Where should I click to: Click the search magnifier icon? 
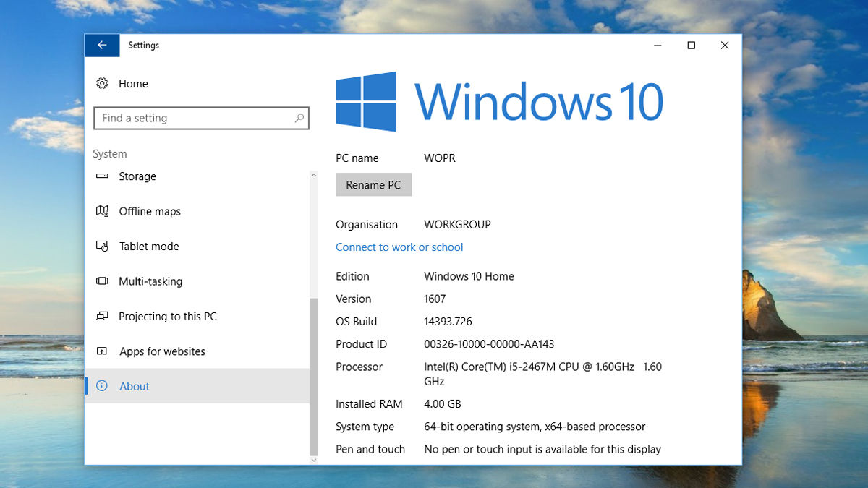[x=299, y=118]
